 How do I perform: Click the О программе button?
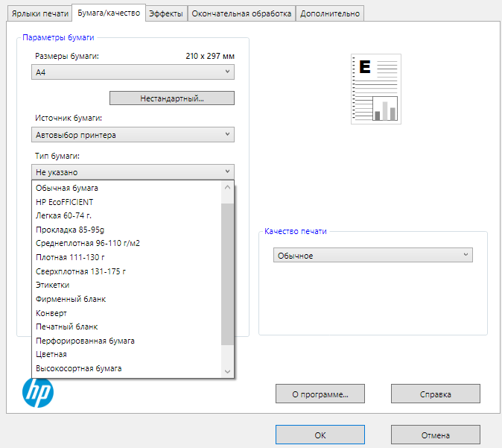[320, 394]
